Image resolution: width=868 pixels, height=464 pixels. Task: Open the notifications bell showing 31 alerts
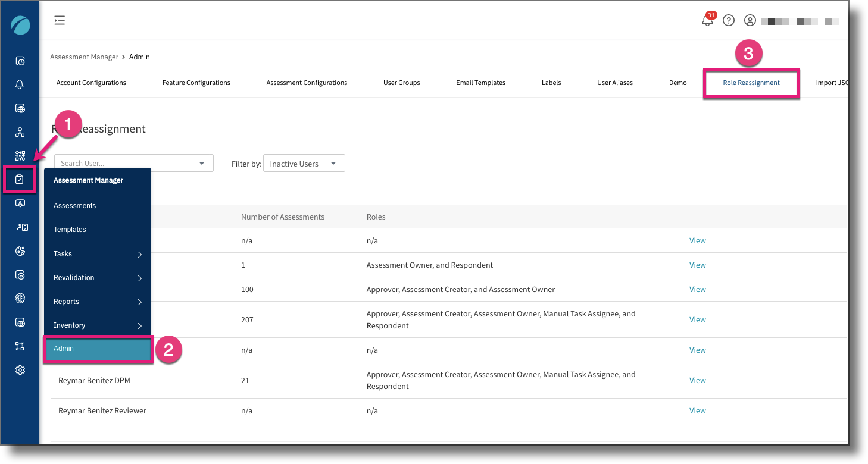click(x=707, y=20)
